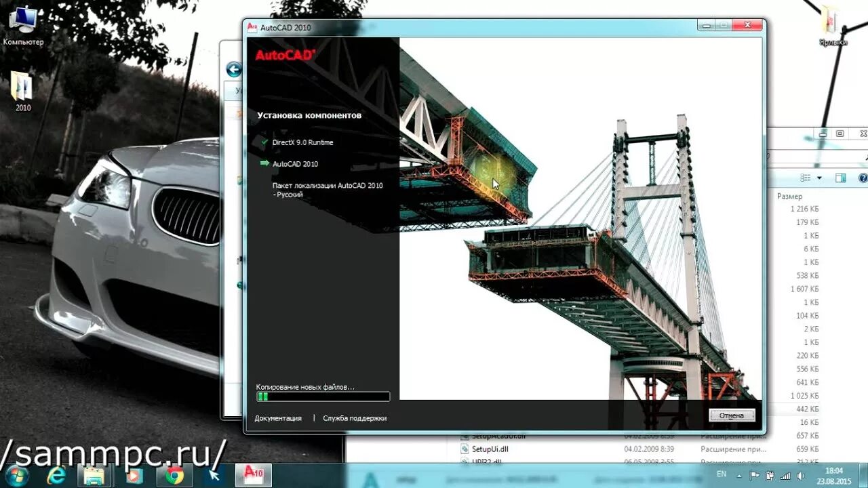Click the power tray icon
Viewport: 868px width, 488px height.
pos(770,475)
